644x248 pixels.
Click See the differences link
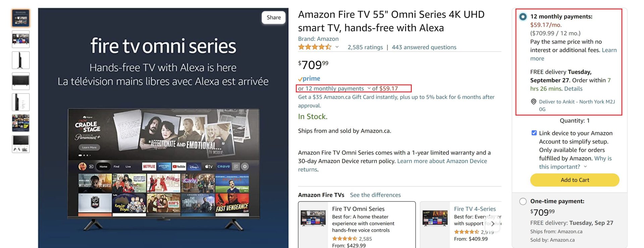pos(375,195)
